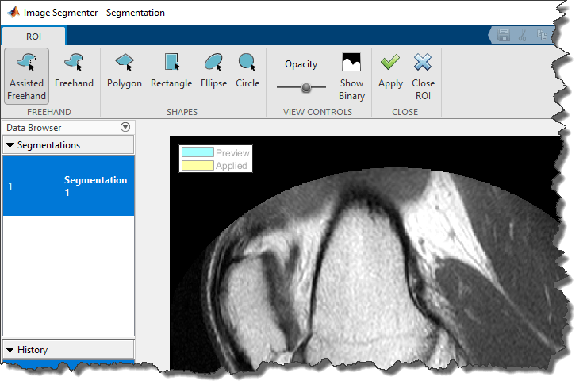
Task: Click the Opacity label
Action: point(301,64)
